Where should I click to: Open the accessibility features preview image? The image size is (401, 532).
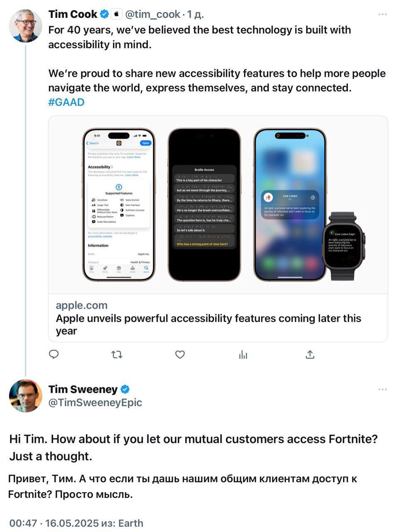pos(218,204)
